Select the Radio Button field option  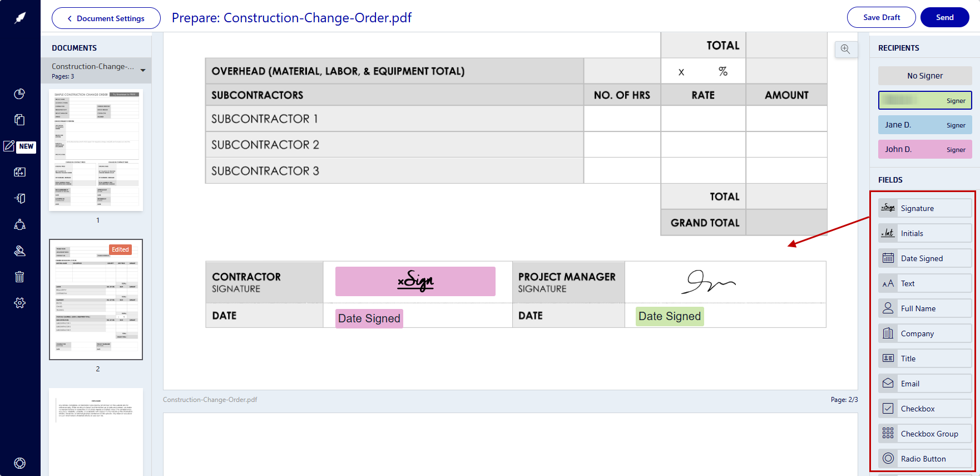pos(924,458)
